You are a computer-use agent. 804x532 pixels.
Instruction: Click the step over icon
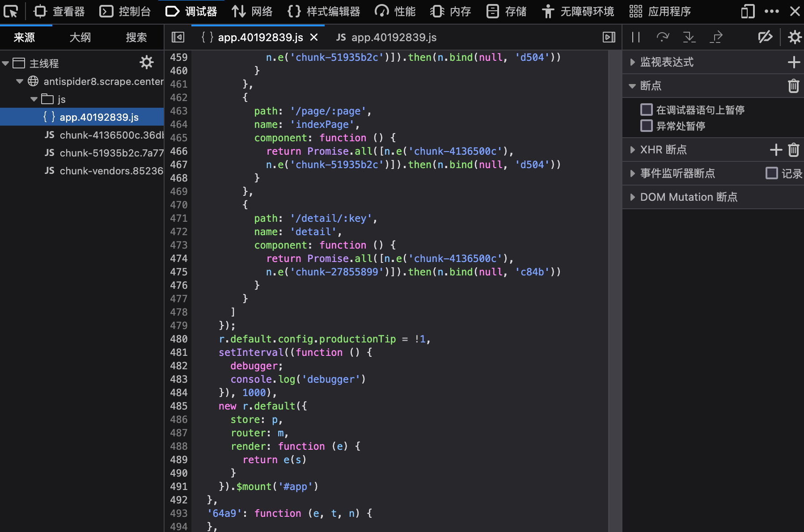[662, 37]
